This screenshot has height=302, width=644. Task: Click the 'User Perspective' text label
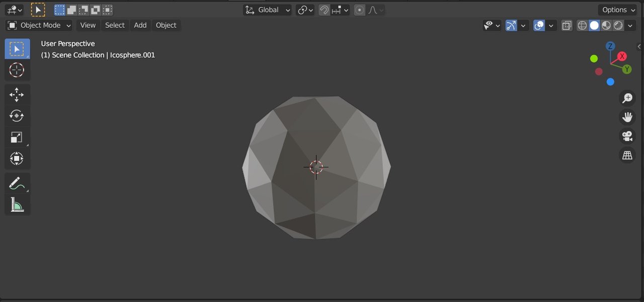[x=68, y=44]
